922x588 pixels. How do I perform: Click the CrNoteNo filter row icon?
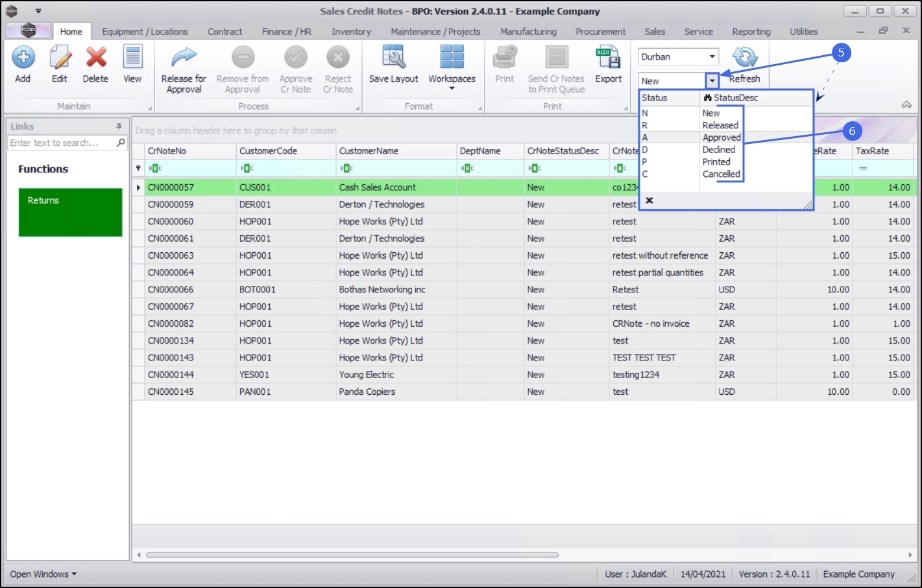(155, 169)
